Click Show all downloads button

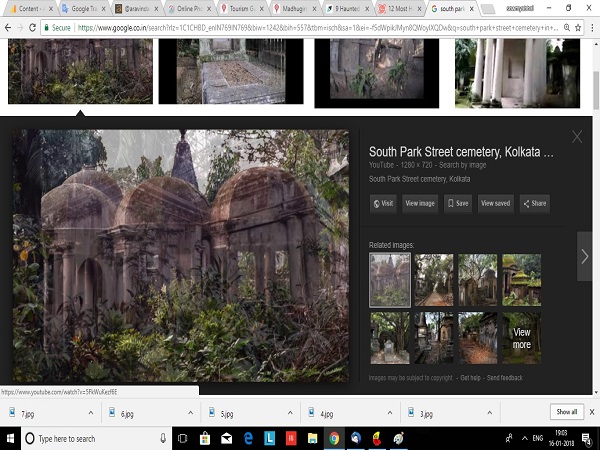click(x=567, y=412)
